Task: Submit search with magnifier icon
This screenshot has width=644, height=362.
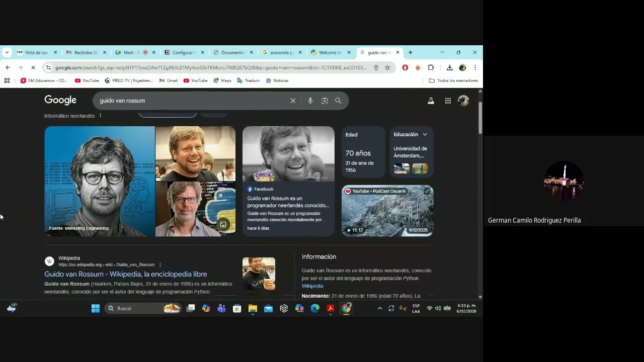Action: tap(338, 101)
